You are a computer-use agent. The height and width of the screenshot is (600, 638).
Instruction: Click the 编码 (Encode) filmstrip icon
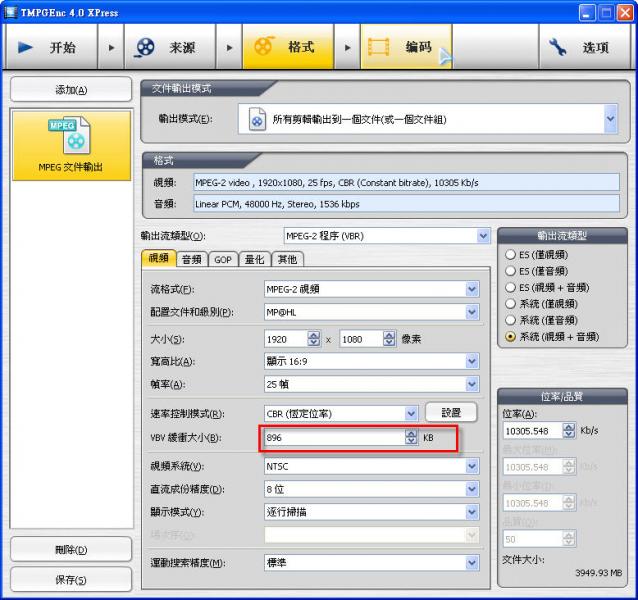(x=380, y=47)
